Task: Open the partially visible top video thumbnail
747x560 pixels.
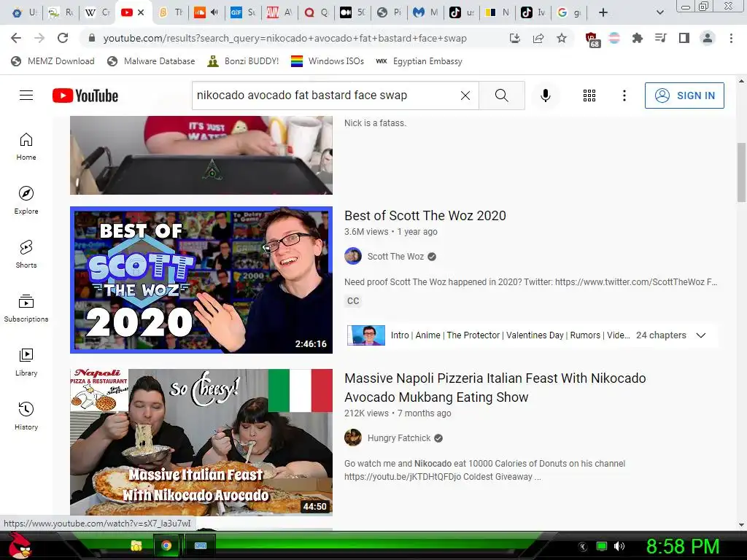Action: coord(201,155)
